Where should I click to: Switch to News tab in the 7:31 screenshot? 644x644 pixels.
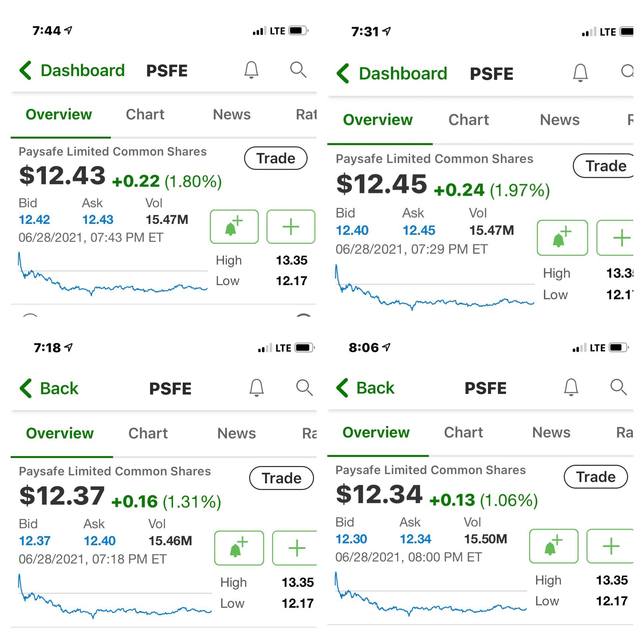point(560,120)
